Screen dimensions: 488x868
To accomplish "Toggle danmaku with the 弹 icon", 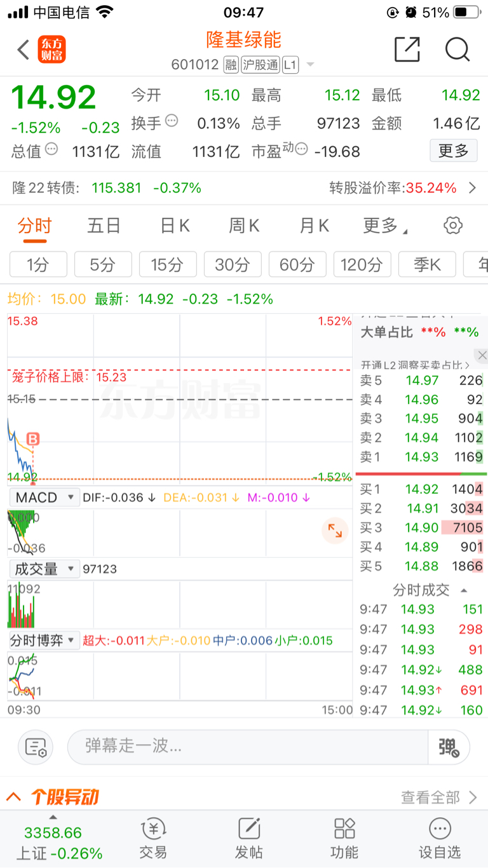I will [449, 747].
